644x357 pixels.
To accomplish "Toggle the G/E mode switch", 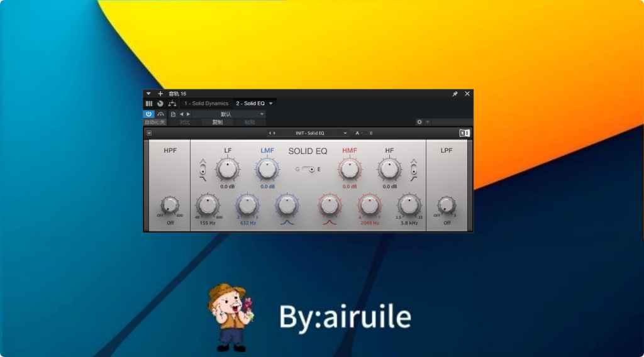I will [308, 169].
